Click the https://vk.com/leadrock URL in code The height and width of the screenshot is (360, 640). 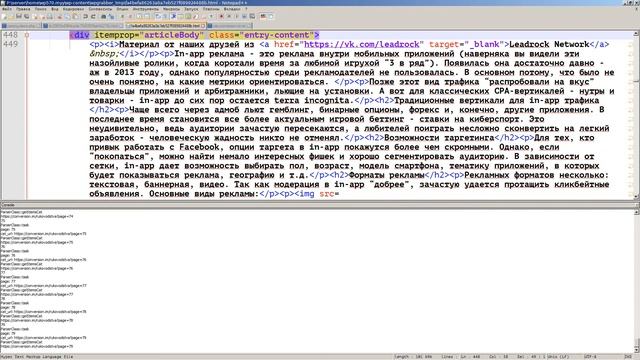[361, 44]
